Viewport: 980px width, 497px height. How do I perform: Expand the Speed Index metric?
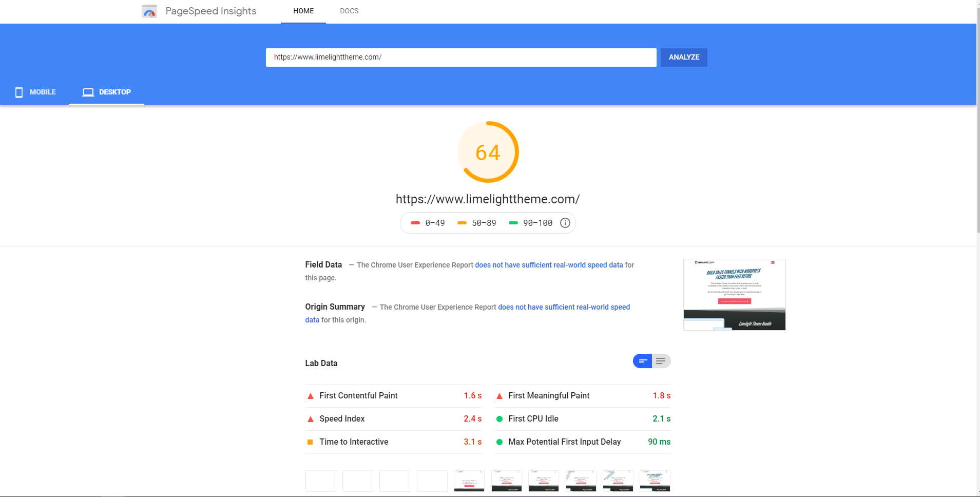[394, 419]
